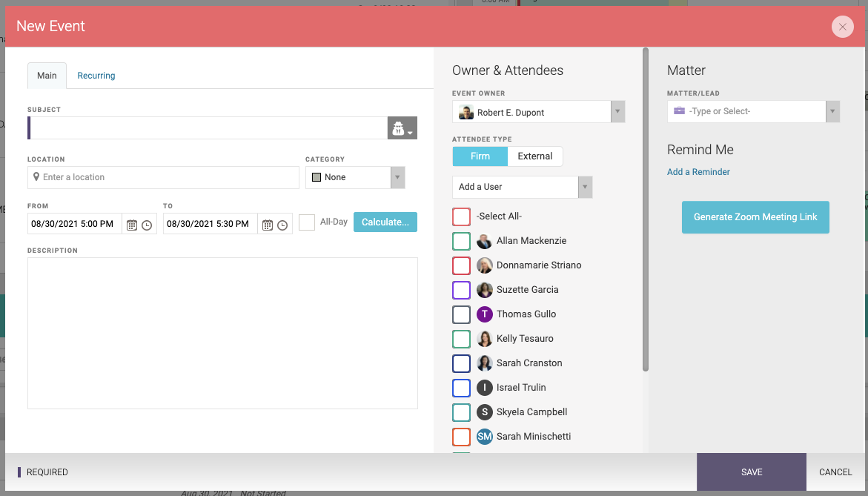Close the New Event dialog
Viewport: 868px width, 496px height.
click(x=843, y=27)
